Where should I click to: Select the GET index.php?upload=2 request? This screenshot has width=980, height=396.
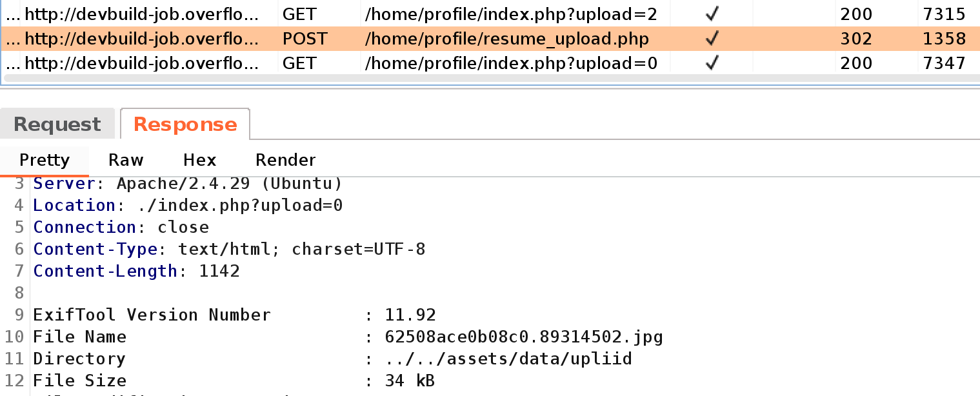click(x=511, y=15)
